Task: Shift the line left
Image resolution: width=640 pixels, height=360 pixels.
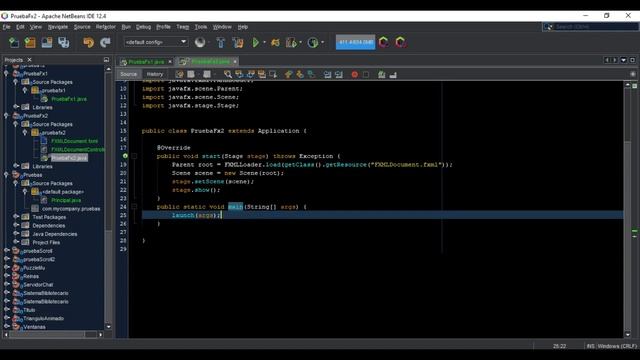Action: coord(327,74)
